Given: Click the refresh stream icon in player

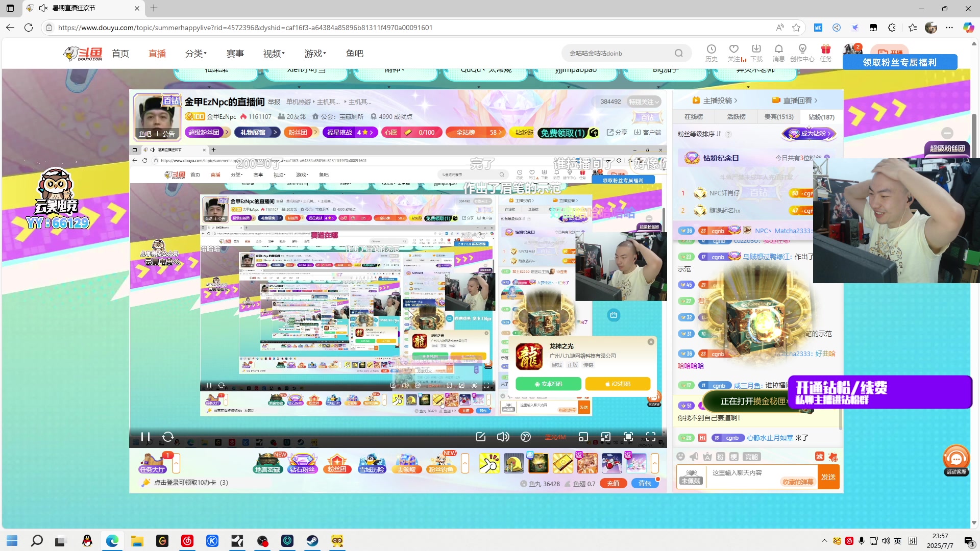Looking at the screenshot, I should [x=168, y=437].
